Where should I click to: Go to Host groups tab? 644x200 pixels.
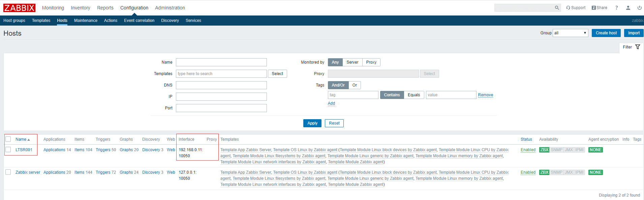click(14, 21)
